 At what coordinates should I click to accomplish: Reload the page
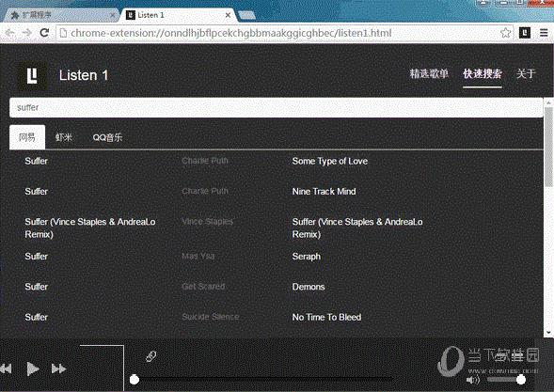pos(44,33)
